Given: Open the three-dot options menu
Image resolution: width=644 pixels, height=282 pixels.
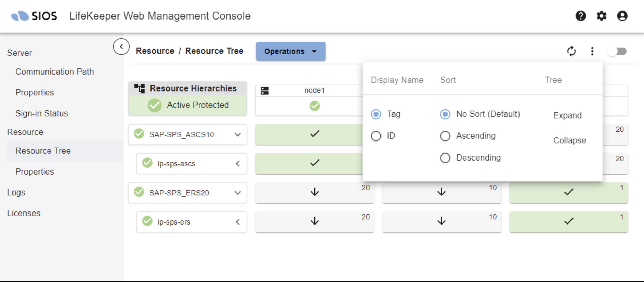Looking at the screenshot, I should tap(592, 51).
